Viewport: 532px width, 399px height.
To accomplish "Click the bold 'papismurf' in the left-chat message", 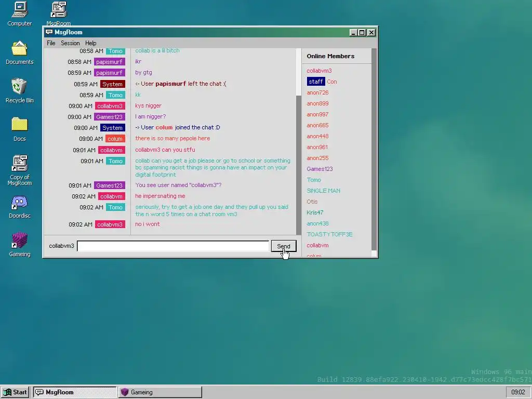I will pos(170,84).
